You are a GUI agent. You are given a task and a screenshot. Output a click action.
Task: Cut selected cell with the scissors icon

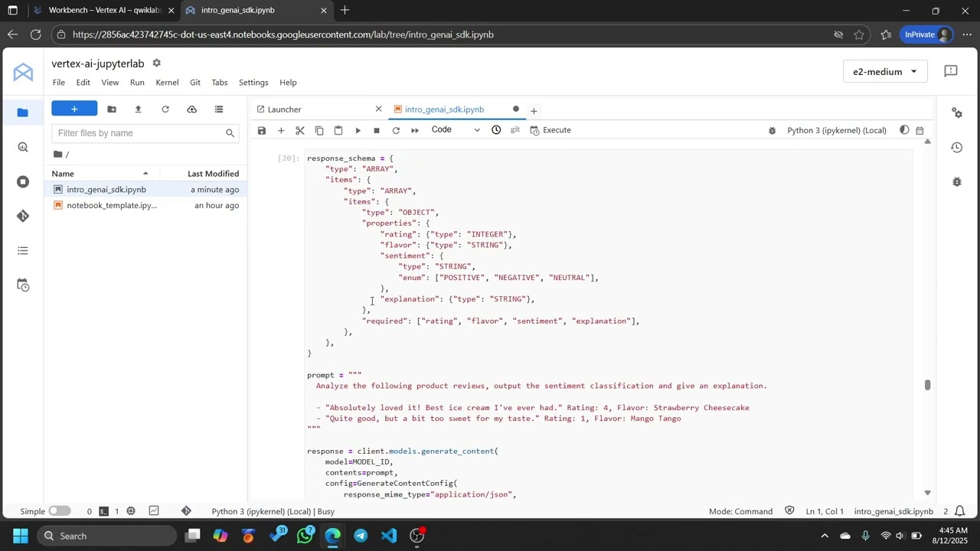click(x=300, y=130)
